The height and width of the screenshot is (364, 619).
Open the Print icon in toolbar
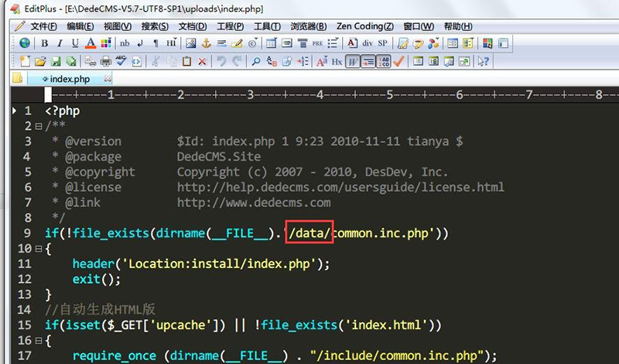point(105,62)
